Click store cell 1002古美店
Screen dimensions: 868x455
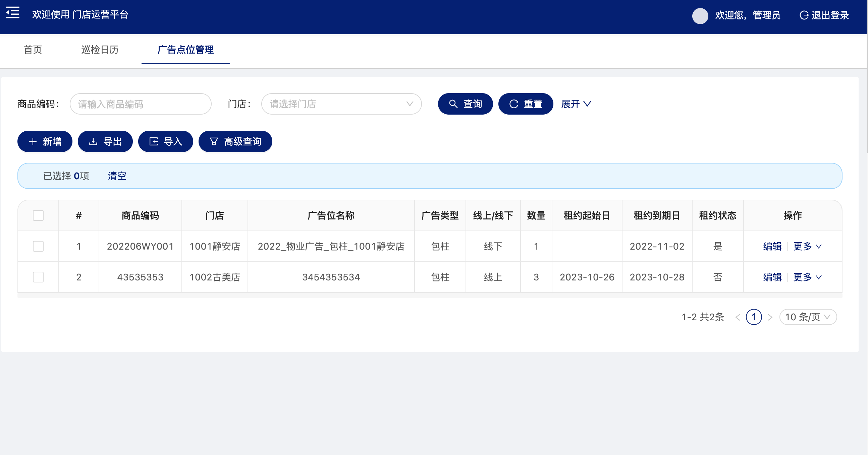[215, 277]
